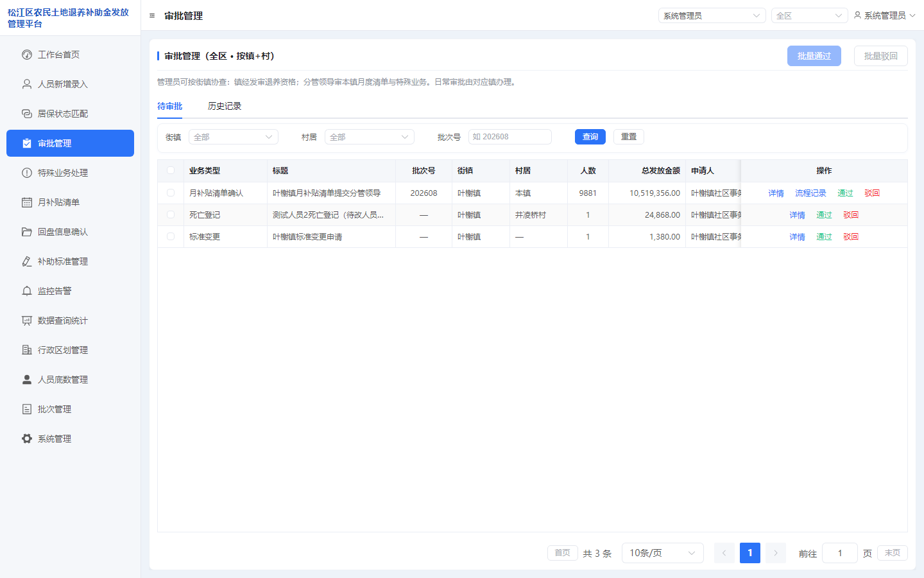
Task: Open the 工作台首页 dashboard icon
Action: pyautogui.click(x=27, y=55)
